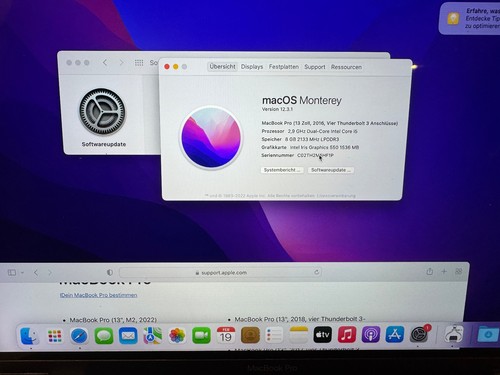
Task: Open 'Dein MacBook Pro bestimmen' link
Action: (x=99, y=295)
